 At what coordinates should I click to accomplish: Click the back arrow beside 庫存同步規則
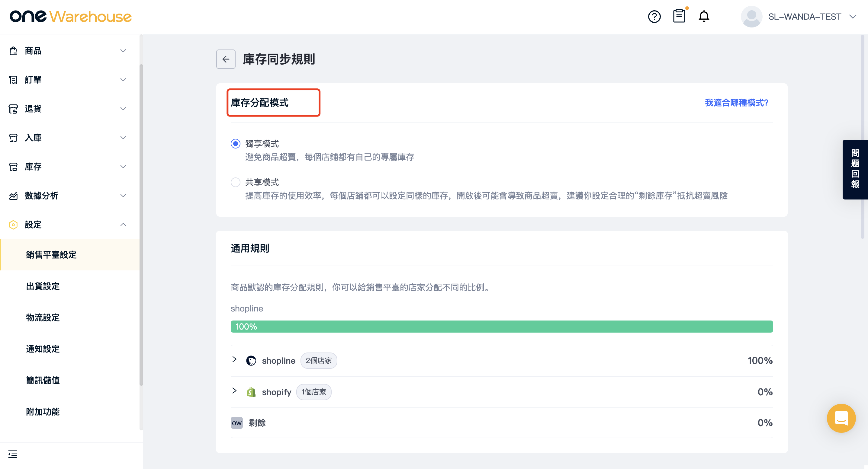coord(225,59)
